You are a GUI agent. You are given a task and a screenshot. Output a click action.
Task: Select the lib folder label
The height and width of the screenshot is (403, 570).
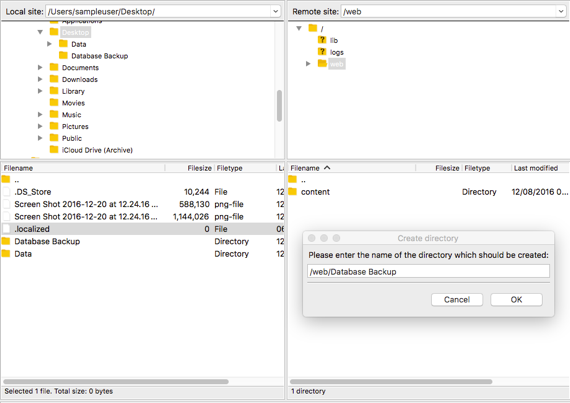[x=334, y=40]
